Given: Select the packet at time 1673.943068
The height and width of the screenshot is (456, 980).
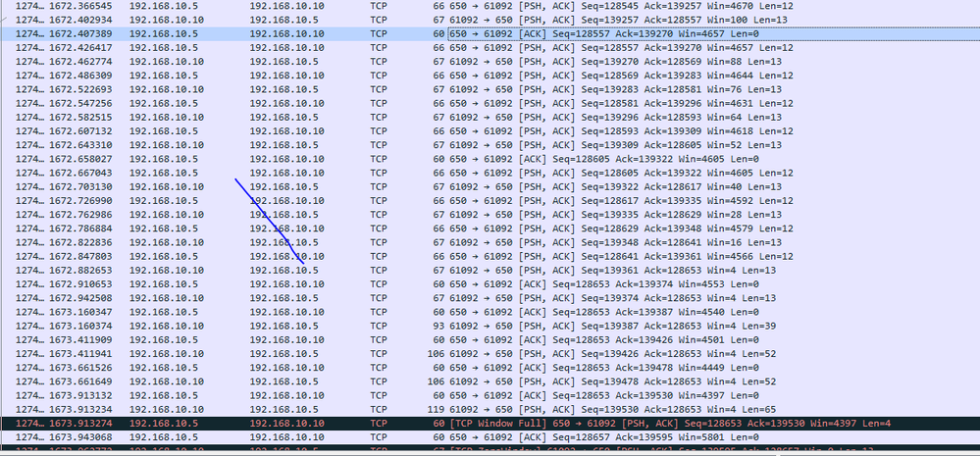Looking at the screenshot, I should coord(490,437).
